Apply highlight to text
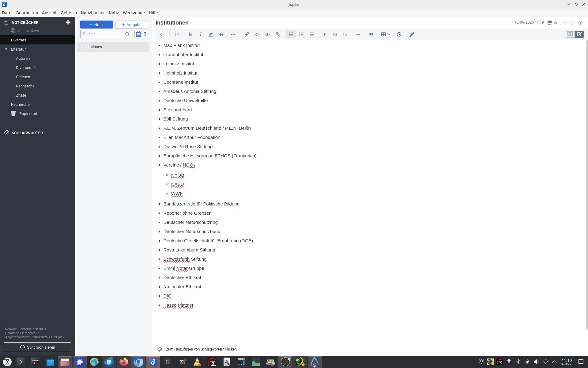 (x=211, y=34)
